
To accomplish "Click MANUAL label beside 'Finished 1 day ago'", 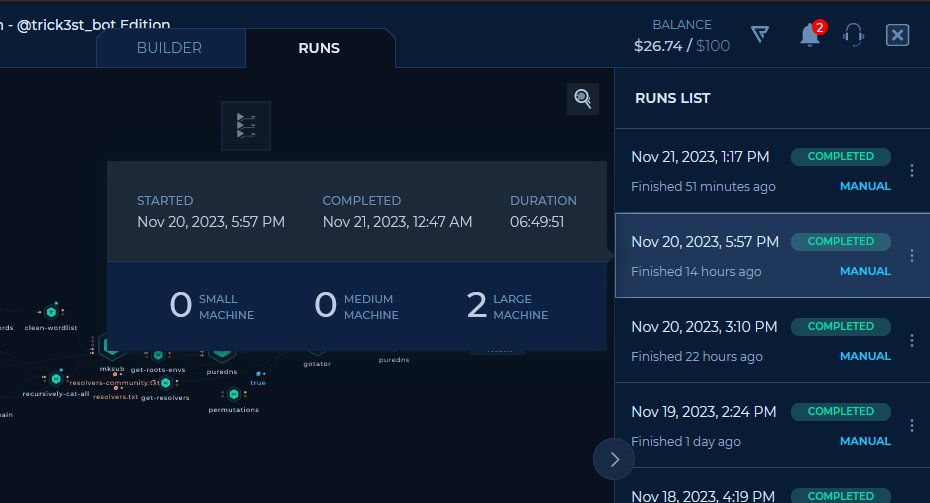I will [865, 441].
